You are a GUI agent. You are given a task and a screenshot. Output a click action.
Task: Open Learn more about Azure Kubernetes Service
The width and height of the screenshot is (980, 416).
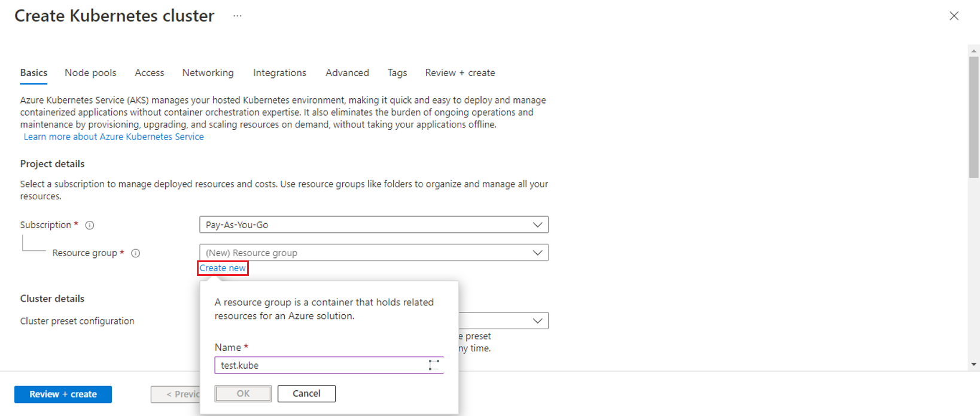(114, 137)
